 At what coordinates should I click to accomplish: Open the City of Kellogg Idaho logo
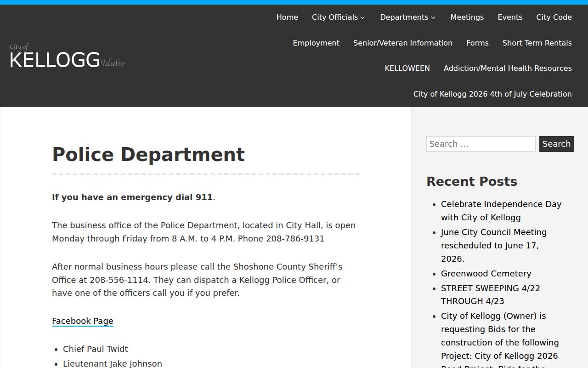click(67, 56)
